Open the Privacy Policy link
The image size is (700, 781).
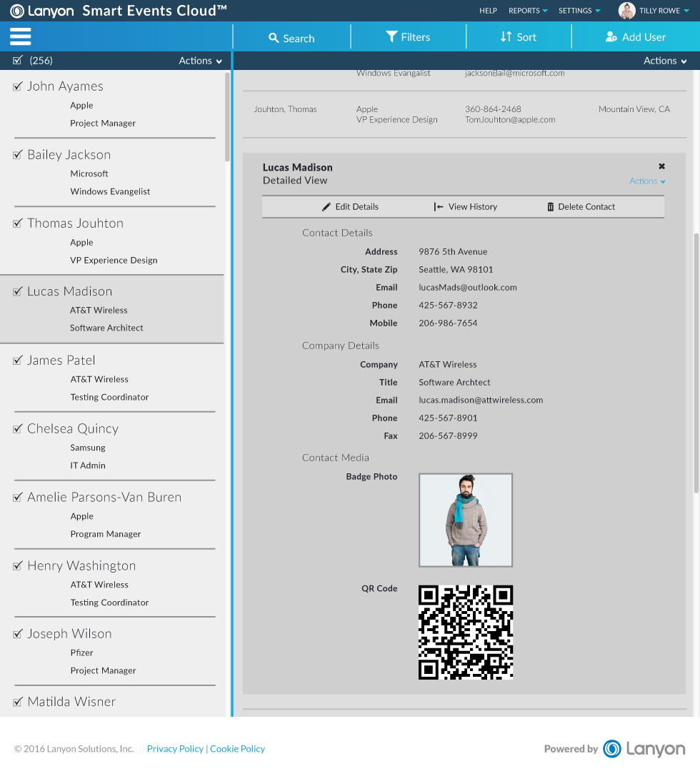(x=175, y=749)
